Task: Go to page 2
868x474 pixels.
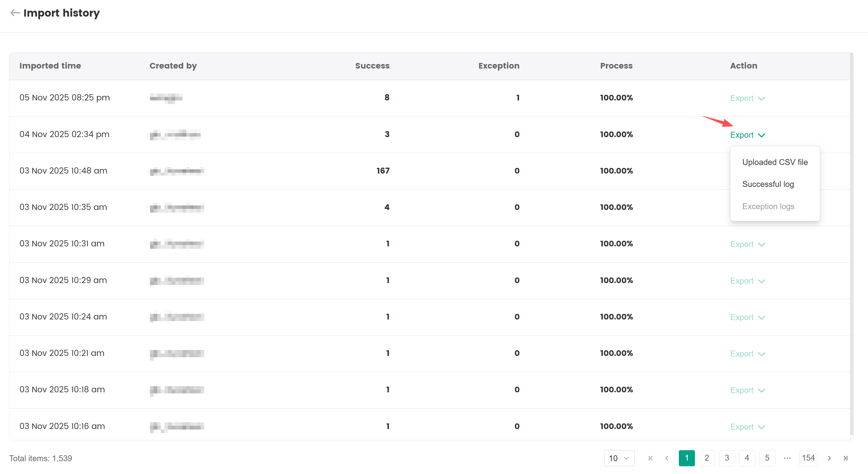Action: (x=707, y=458)
